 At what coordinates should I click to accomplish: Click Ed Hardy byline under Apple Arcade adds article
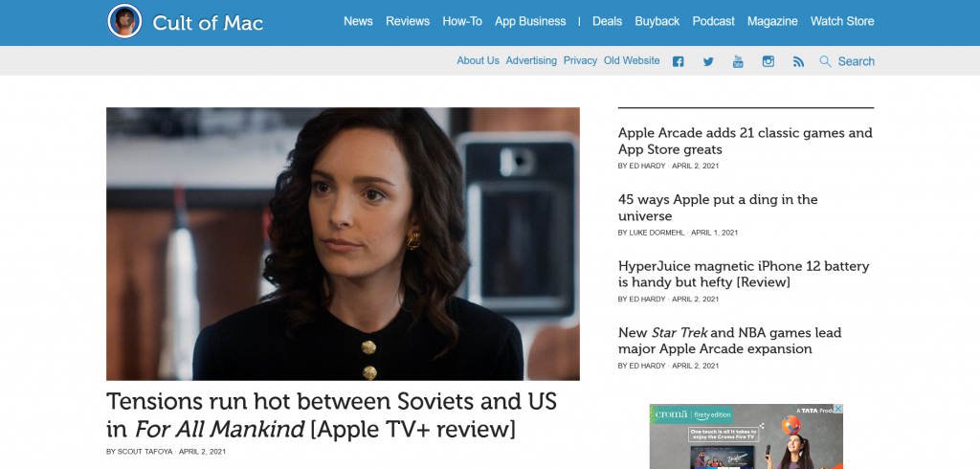(647, 167)
